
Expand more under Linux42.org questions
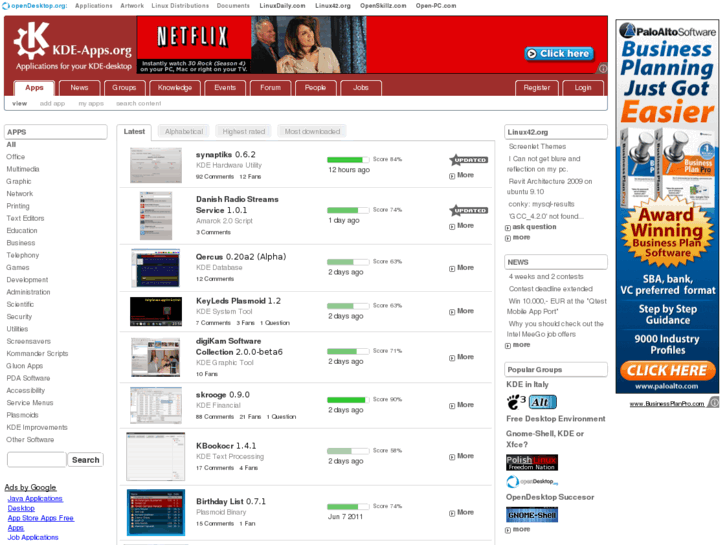tap(518, 237)
